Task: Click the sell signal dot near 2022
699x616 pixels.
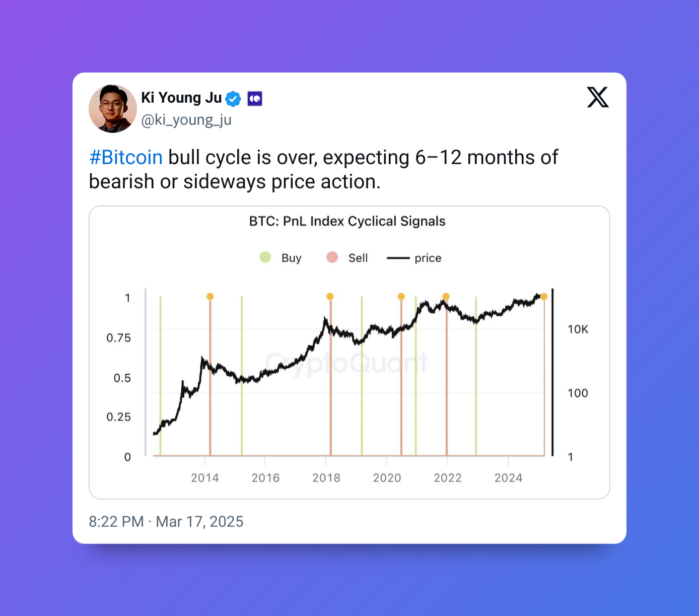Action: (446, 297)
